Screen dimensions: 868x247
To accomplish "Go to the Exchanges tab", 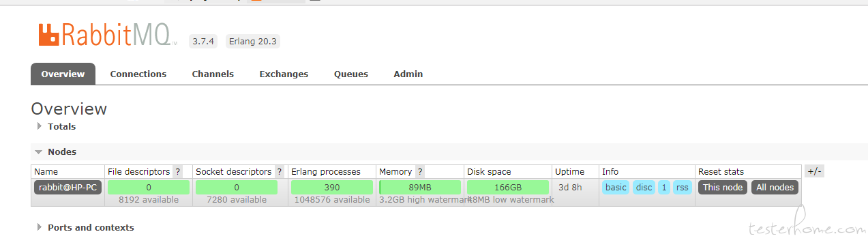I will tap(284, 74).
